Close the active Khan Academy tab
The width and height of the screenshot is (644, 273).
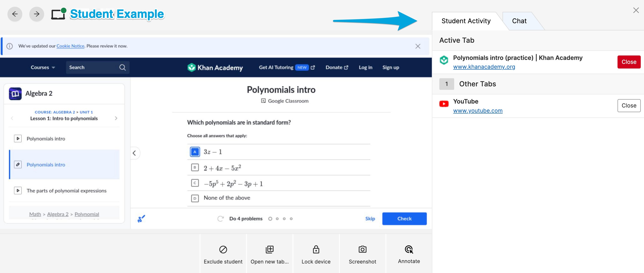pyautogui.click(x=629, y=62)
